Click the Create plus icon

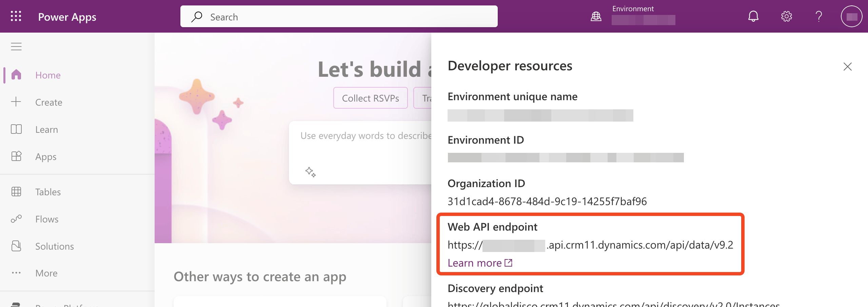tap(16, 102)
